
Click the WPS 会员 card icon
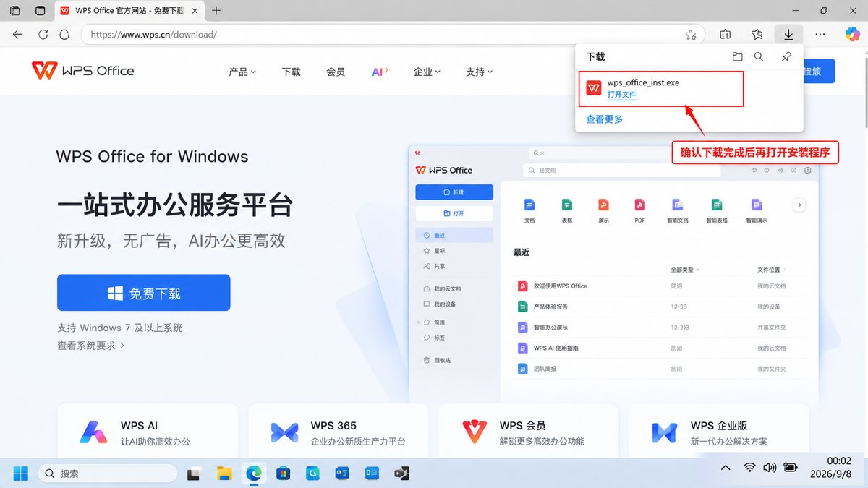[475, 432]
